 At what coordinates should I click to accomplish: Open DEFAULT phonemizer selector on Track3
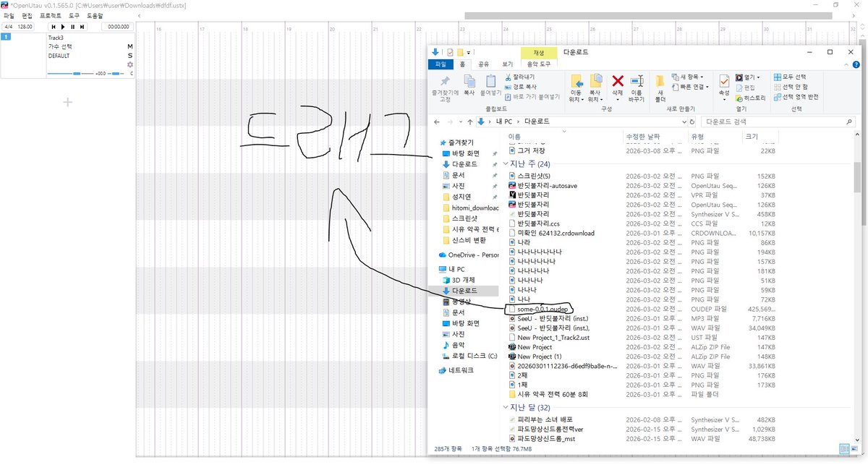pyautogui.click(x=59, y=56)
